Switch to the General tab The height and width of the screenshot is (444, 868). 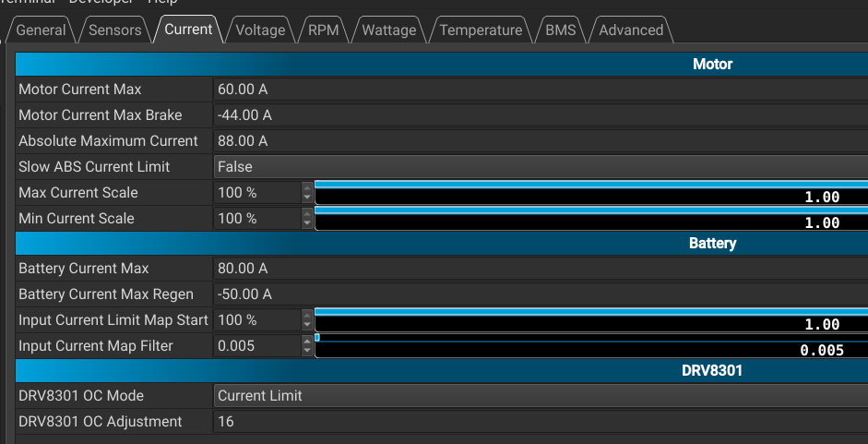pos(42,30)
